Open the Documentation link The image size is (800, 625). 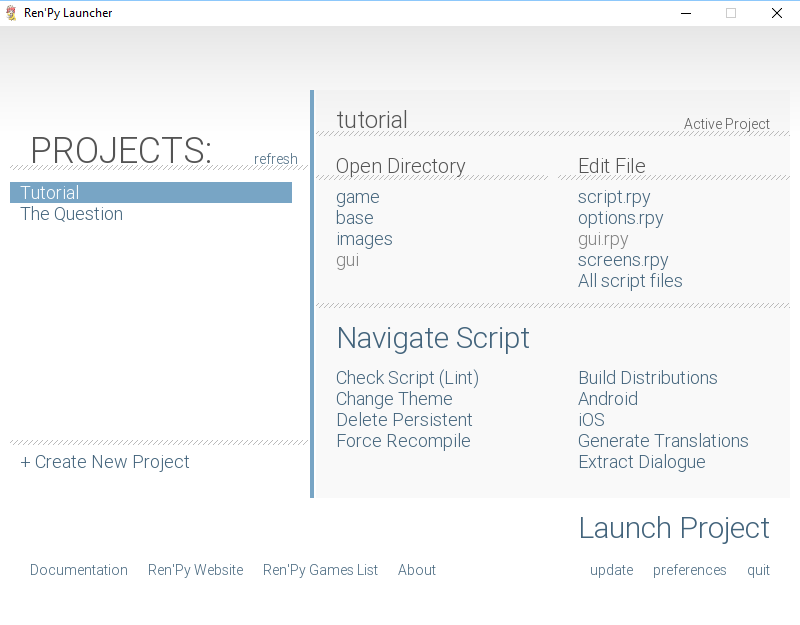point(79,569)
